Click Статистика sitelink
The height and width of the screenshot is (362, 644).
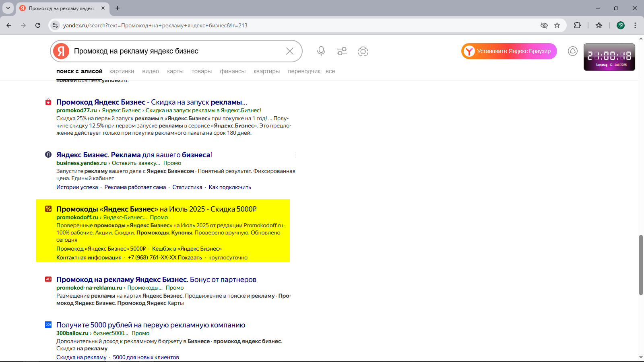pos(187,187)
